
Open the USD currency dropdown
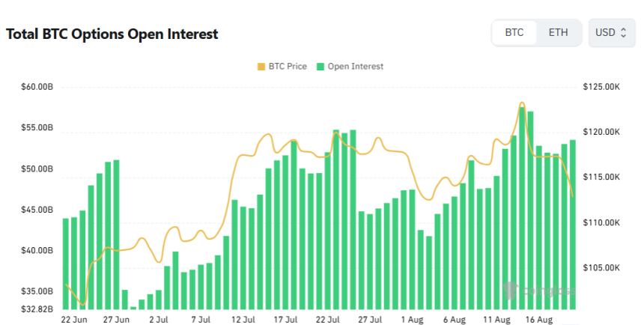[x=610, y=33]
